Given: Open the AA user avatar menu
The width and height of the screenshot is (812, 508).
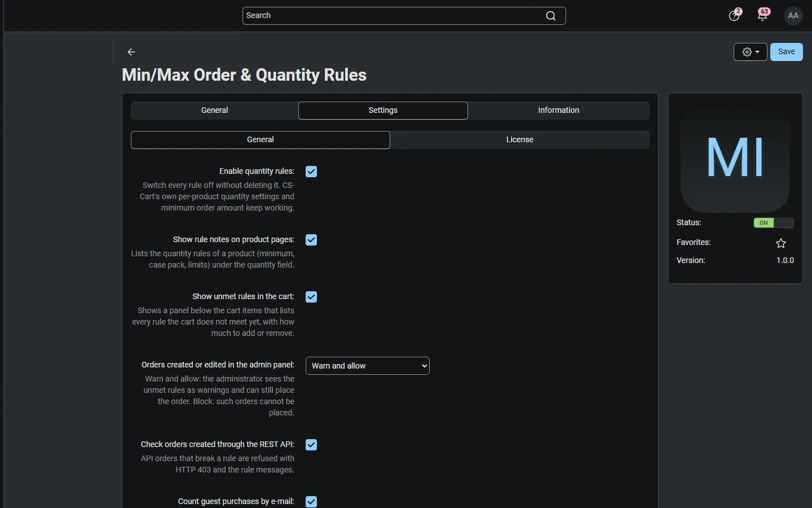Looking at the screenshot, I should (x=793, y=16).
